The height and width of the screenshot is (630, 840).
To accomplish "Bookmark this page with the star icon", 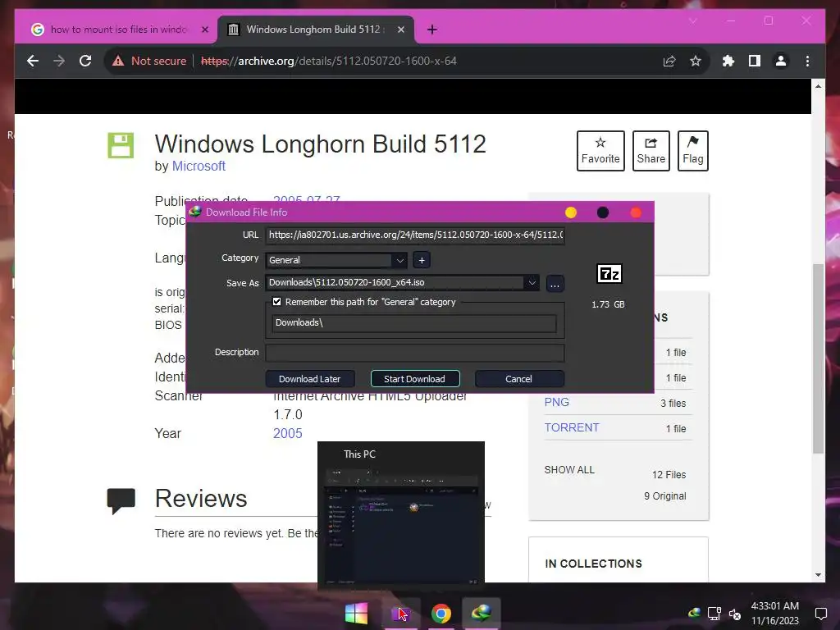I will [x=696, y=61].
